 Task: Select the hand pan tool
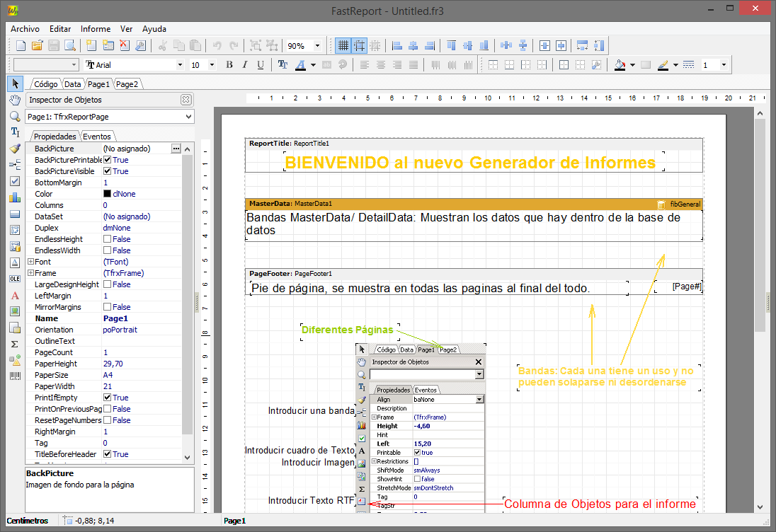tap(16, 100)
